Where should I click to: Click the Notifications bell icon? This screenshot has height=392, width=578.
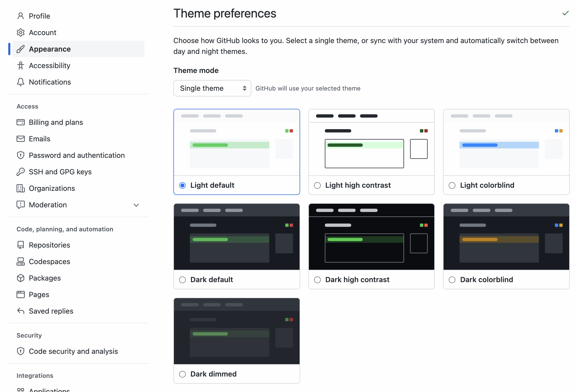point(21,82)
